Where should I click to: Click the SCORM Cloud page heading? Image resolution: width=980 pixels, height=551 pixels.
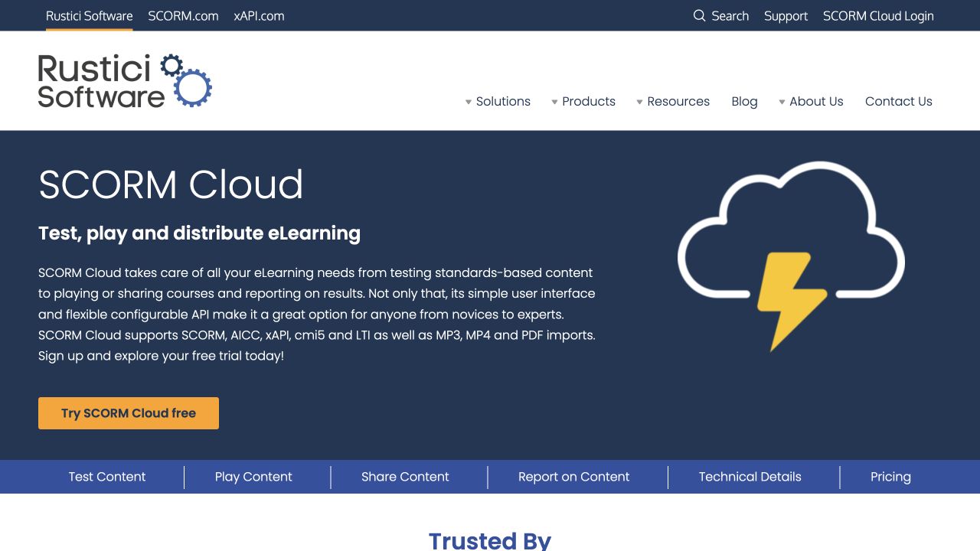171,184
